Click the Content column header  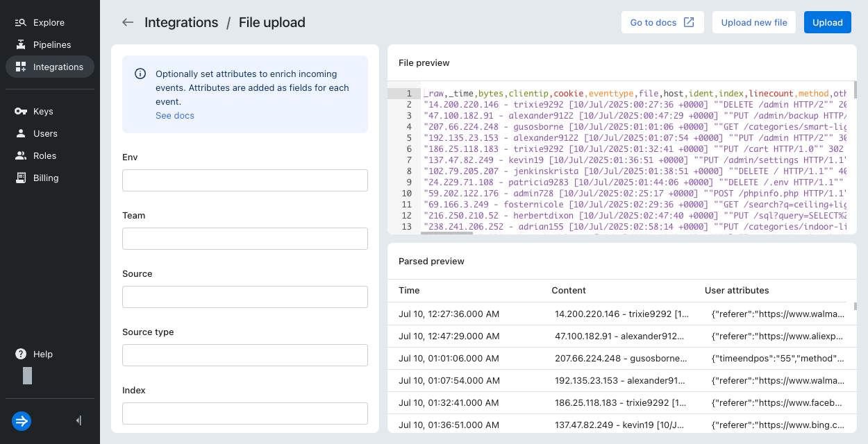point(569,290)
